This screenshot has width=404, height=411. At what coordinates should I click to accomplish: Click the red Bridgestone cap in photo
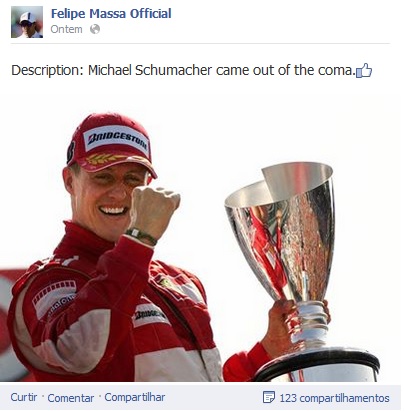point(110,145)
